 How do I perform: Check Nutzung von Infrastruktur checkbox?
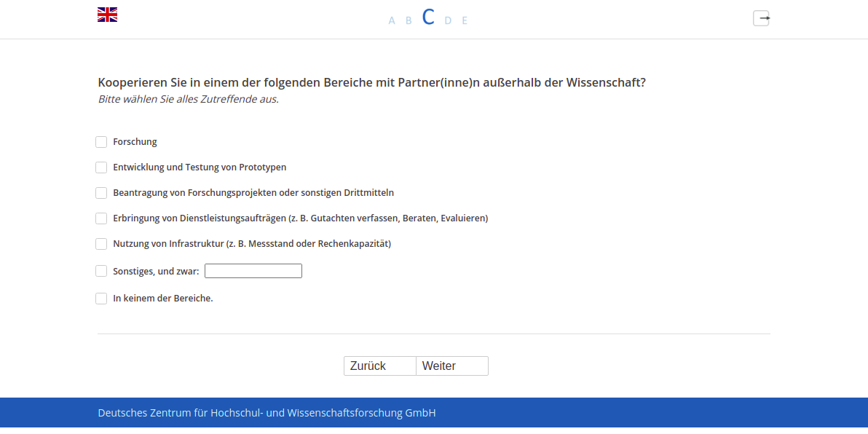101,244
